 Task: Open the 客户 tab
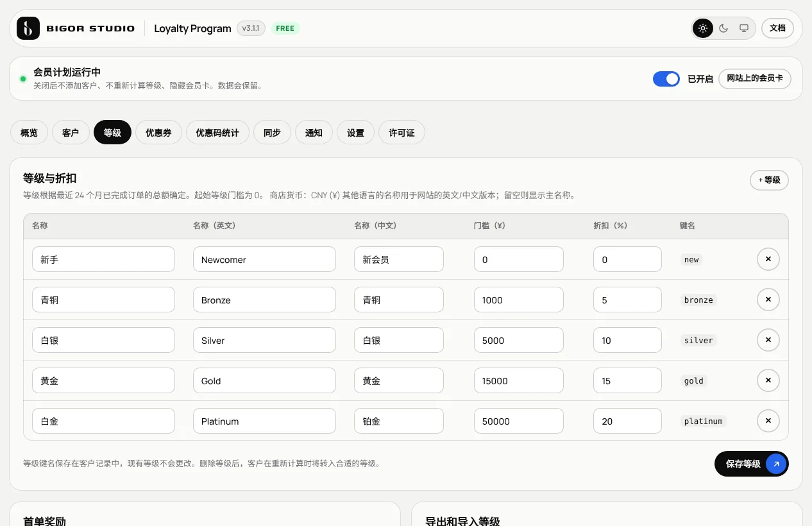(x=71, y=133)
